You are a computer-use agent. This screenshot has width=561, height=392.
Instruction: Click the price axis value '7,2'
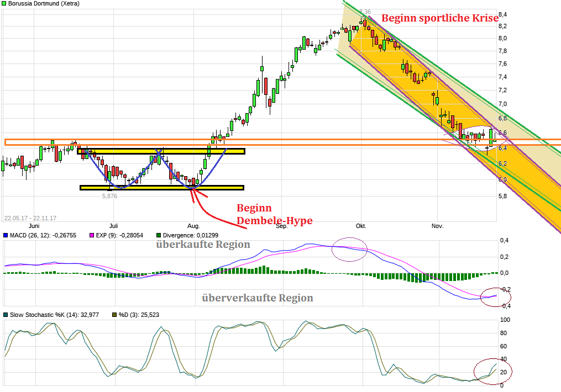[502, 90]
